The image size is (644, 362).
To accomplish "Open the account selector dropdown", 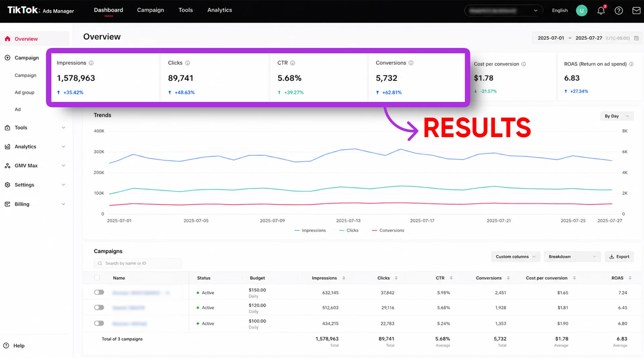I will (x=503, y=11).
